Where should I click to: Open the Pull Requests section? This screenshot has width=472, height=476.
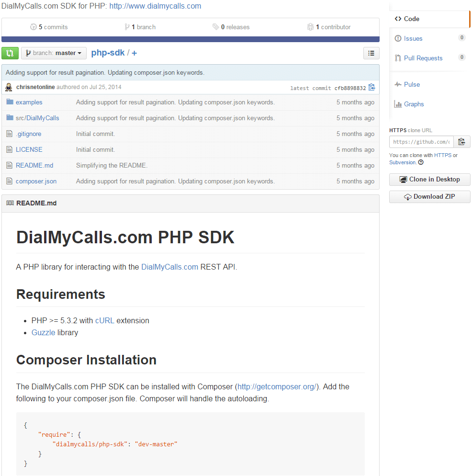(423, 58)
